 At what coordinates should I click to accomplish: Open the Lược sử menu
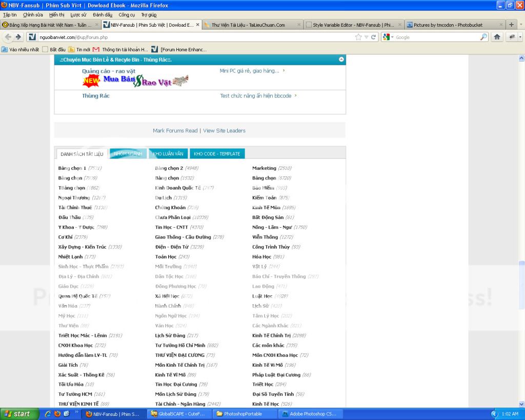(78, 14)
